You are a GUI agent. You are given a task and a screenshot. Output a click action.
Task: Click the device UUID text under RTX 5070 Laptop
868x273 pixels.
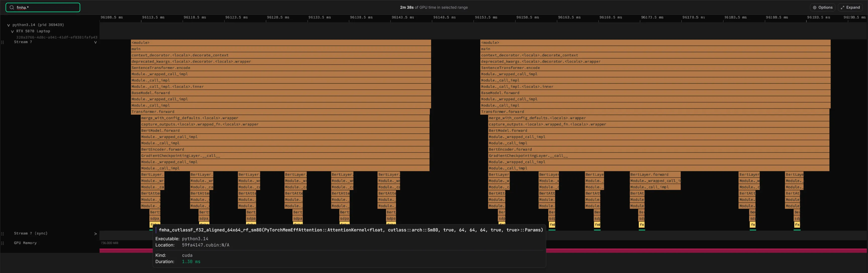tap(57, 37)
